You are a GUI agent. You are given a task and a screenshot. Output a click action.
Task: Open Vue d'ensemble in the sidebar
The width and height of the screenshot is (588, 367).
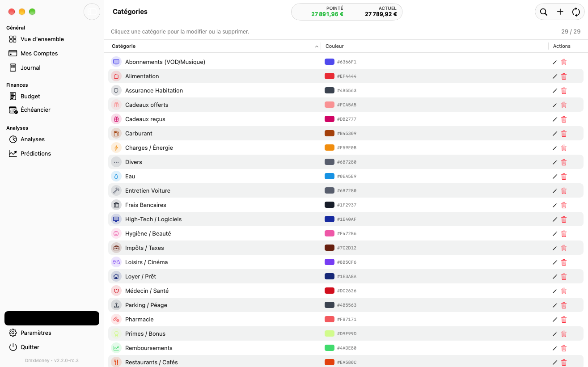[x=37, y=39]
